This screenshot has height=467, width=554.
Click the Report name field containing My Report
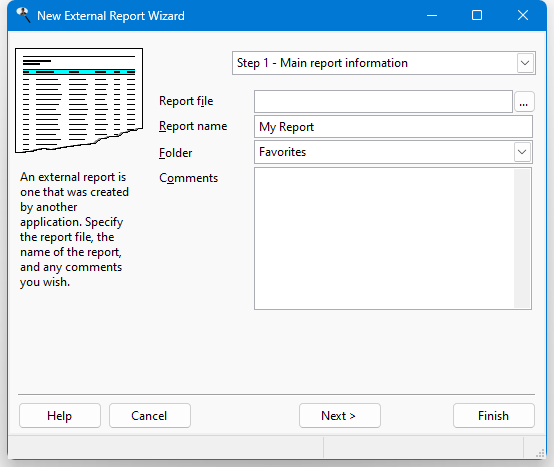393,127
